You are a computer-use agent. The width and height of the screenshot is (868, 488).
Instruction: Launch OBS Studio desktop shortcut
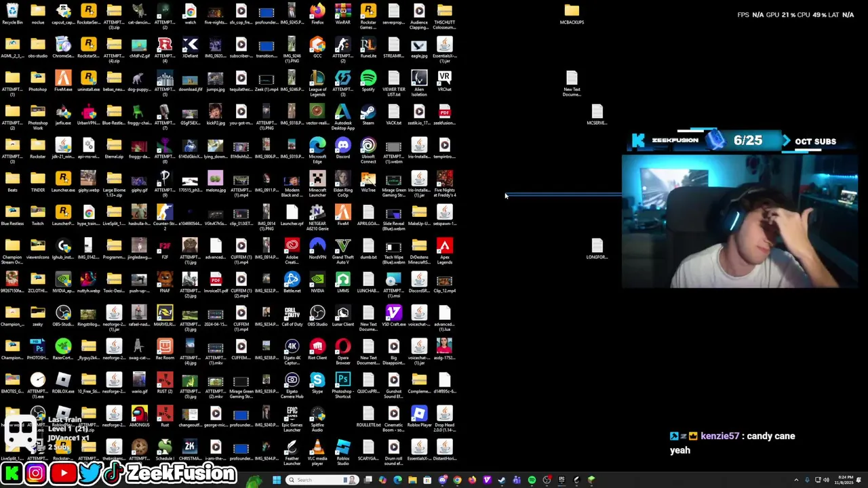click(317, 316)
